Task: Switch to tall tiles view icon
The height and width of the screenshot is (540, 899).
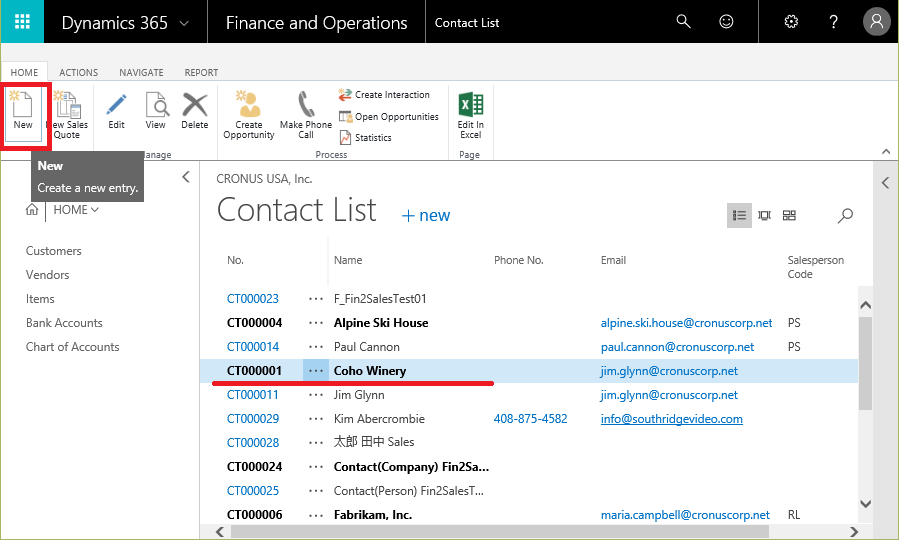Action: click(x=764, y=216)
